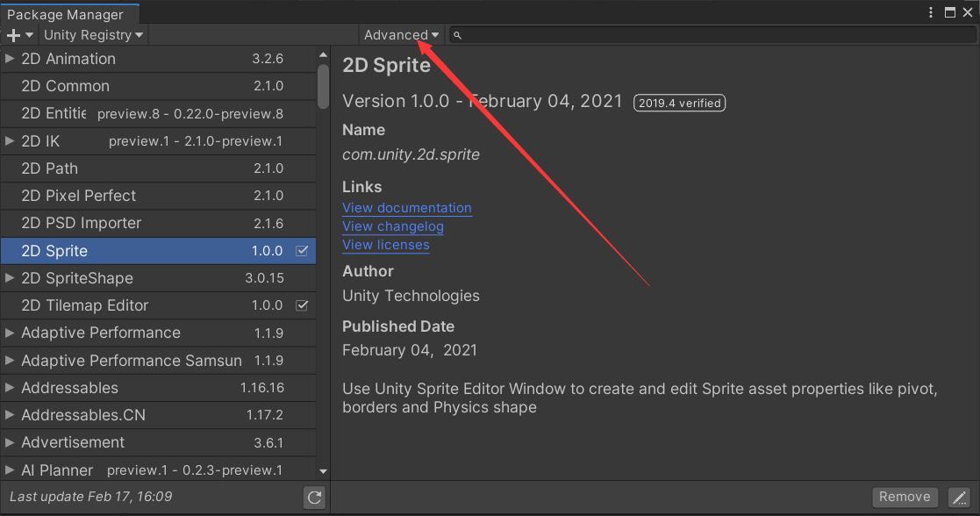Toggle the 2D Sprite package checkbox off
Screen dimensions: 980x516
(x=303, y=250)
